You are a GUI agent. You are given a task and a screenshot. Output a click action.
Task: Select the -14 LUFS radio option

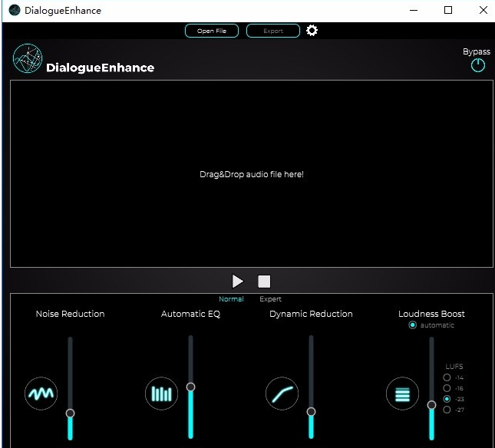(447, 377)
